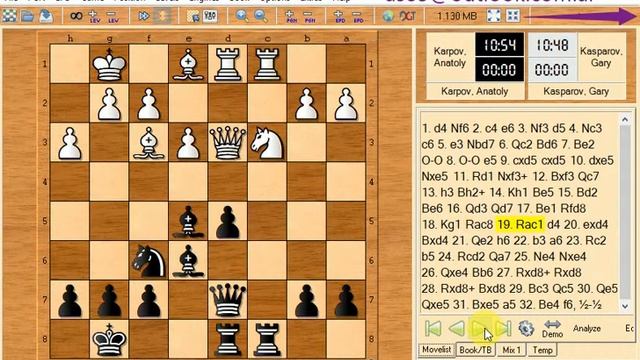Viewport: 640px width, 360px height.
Task: Switch to the Mix 1 tab
Action: [511, 350]
